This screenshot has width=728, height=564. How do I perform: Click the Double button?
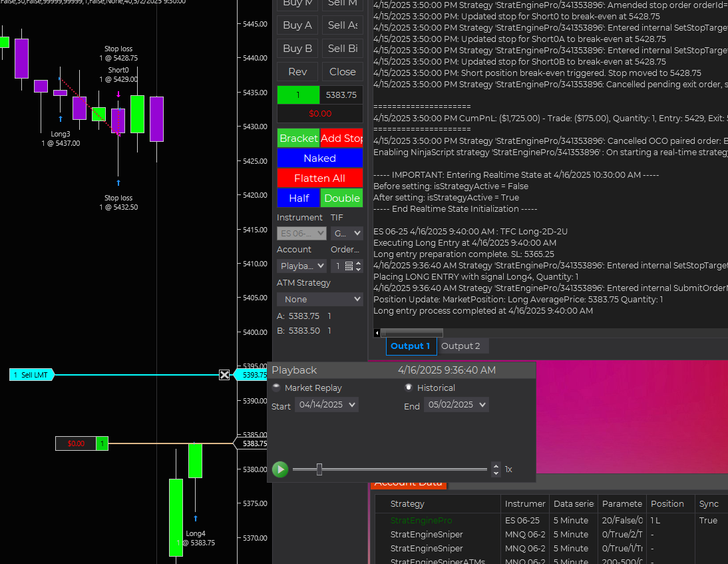[342, 198]
